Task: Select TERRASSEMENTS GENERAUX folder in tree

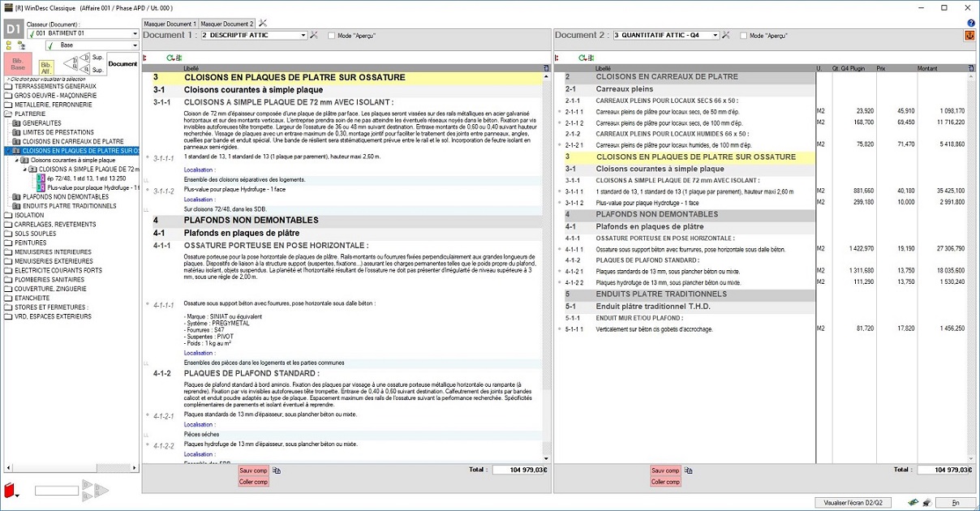Action: pos(50,86)
